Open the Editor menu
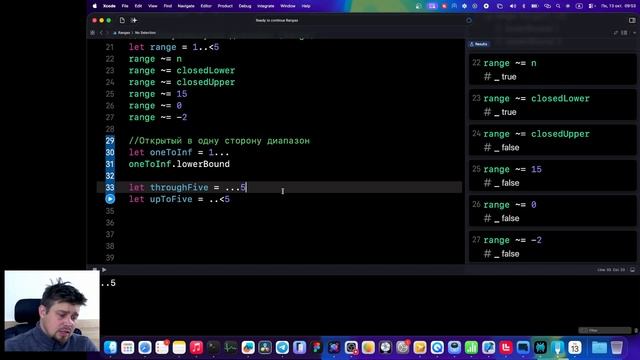Image resolution: width=640 pixels, height=360 pixels. point(206,6)
